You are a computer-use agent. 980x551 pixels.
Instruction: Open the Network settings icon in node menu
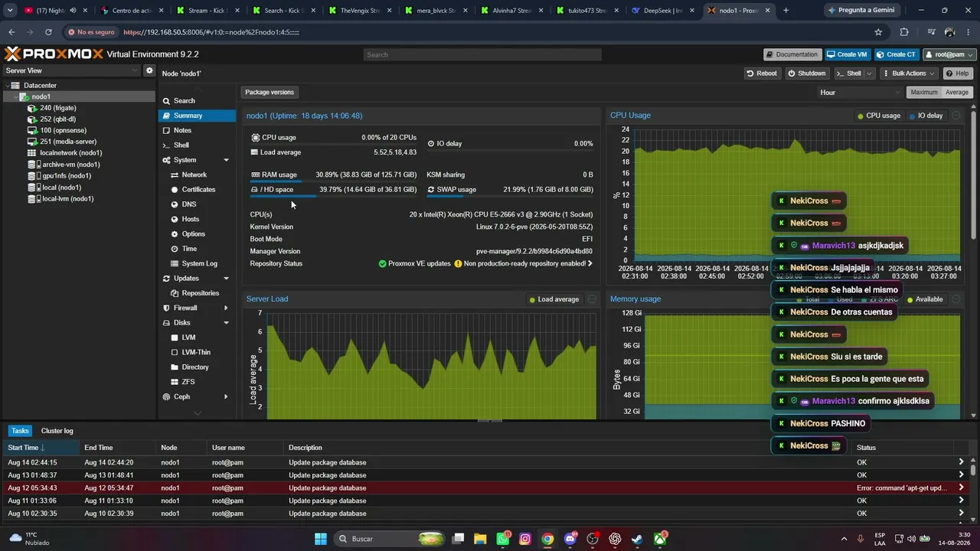point(175,174)
